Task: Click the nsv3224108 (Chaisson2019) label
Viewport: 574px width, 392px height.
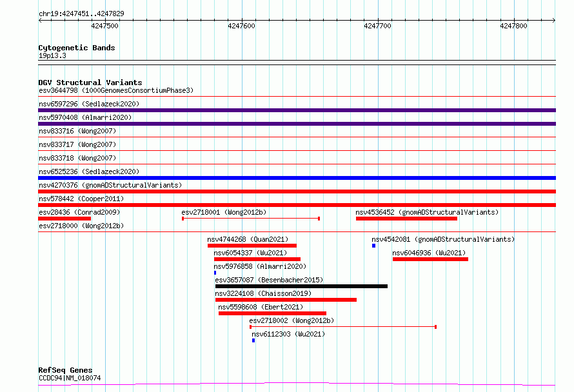Action: (x=263, y=293)
